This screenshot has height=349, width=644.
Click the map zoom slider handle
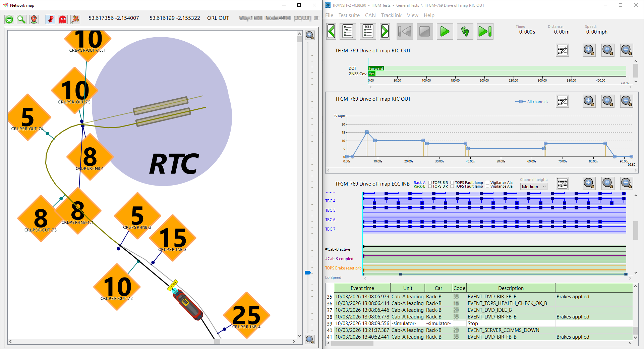click(308, 272)
